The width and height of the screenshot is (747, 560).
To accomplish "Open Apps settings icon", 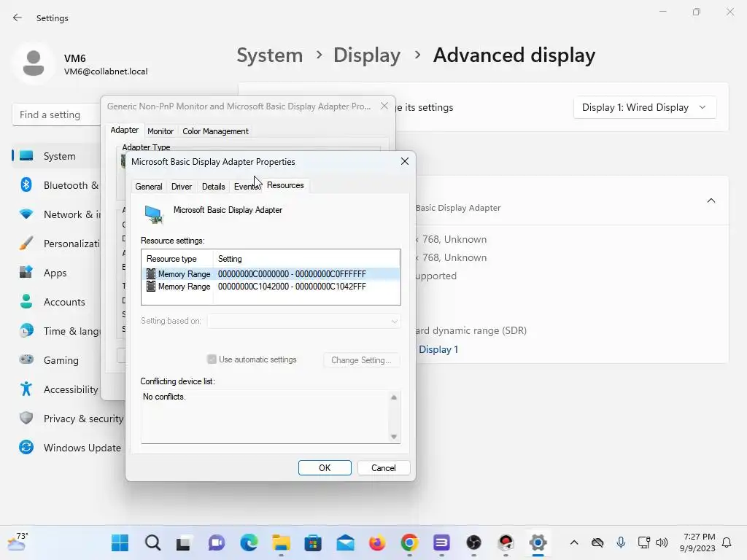I will click(26, 273).
